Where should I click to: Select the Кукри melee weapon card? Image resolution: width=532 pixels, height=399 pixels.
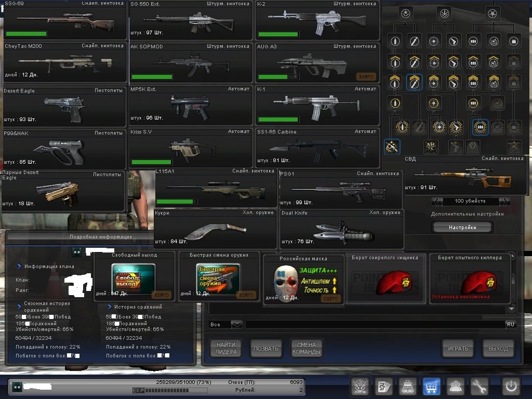coord(216,229)
